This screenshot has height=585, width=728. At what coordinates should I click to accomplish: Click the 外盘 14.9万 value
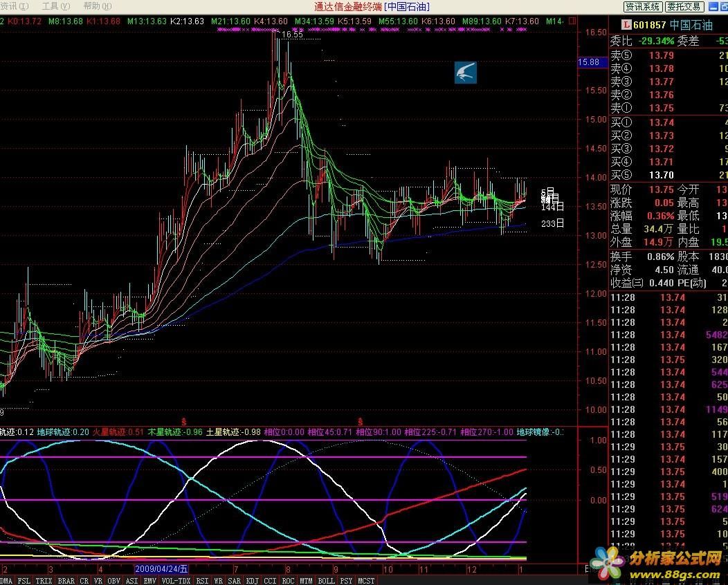tap(658, 242)
